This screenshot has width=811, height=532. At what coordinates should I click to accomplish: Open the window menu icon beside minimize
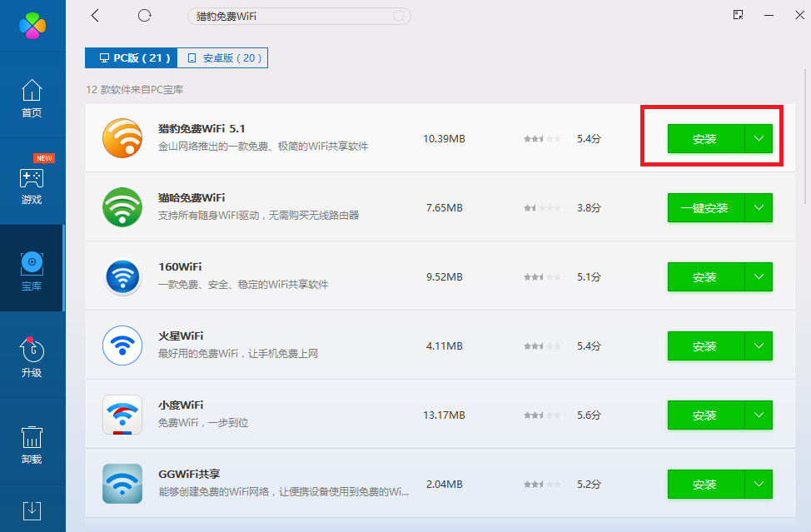[x=738, y=15]
